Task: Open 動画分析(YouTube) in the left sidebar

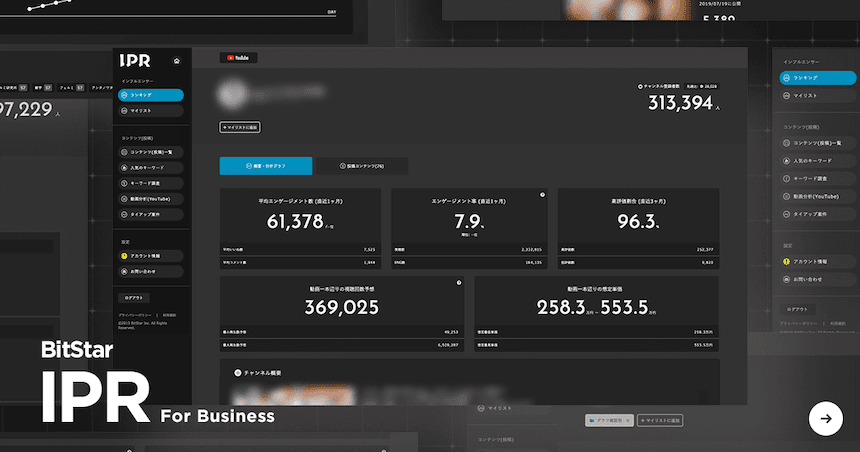Action: [x=150, y=198]
